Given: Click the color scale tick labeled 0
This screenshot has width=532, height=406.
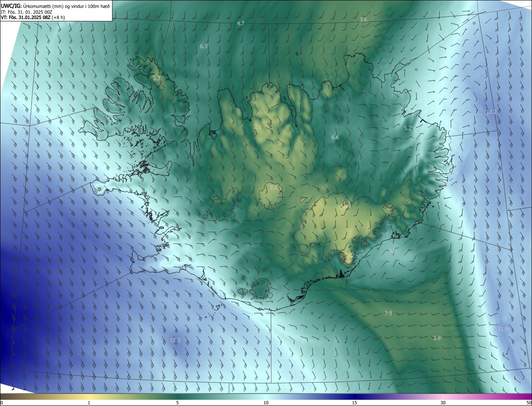Looking at the screenshot, I should coord(2,403).
